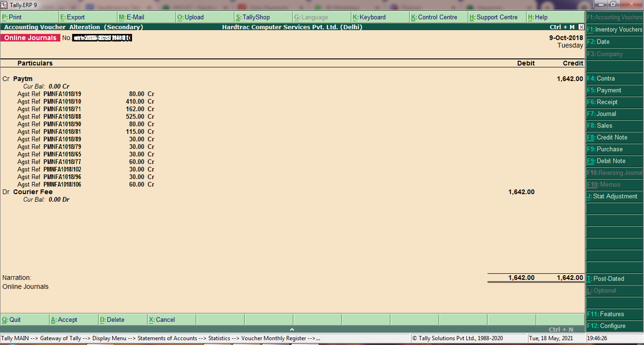Click the Quit button
644x345 pixels.
25,320
